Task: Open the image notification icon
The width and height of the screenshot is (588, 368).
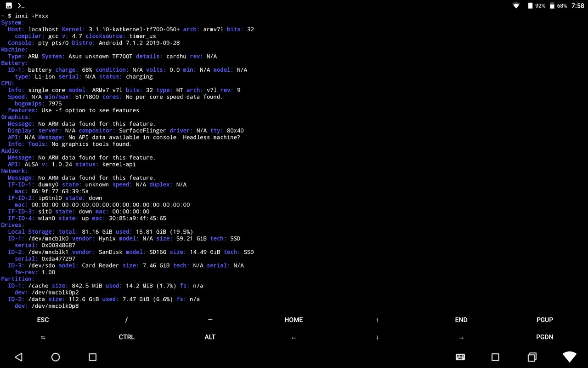Action: 9,6
